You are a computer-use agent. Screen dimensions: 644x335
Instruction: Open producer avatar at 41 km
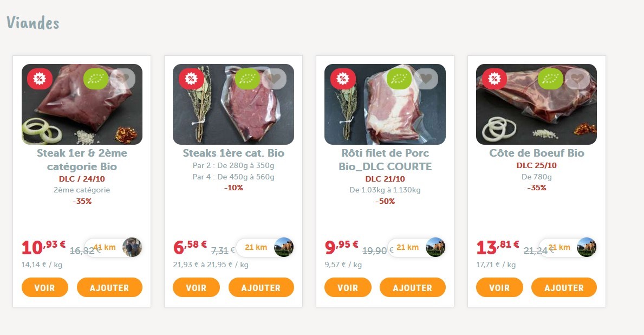point(132,247)
